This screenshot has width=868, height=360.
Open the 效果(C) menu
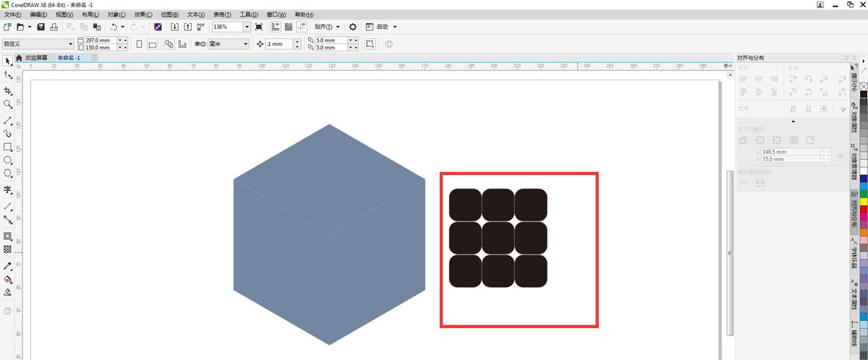click(144, 14)
